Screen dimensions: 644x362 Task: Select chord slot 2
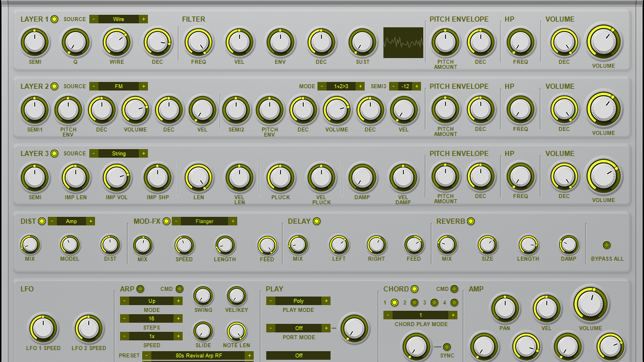414,303
